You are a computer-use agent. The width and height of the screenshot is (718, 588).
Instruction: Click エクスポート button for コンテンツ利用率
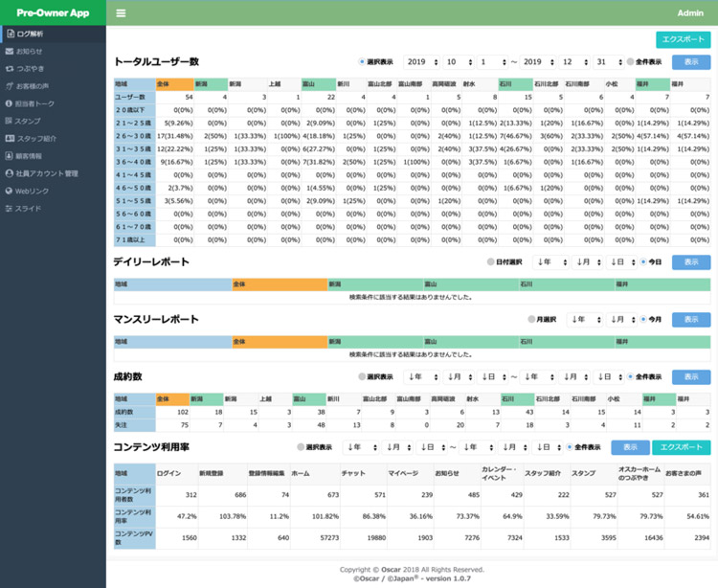(682, 447)
